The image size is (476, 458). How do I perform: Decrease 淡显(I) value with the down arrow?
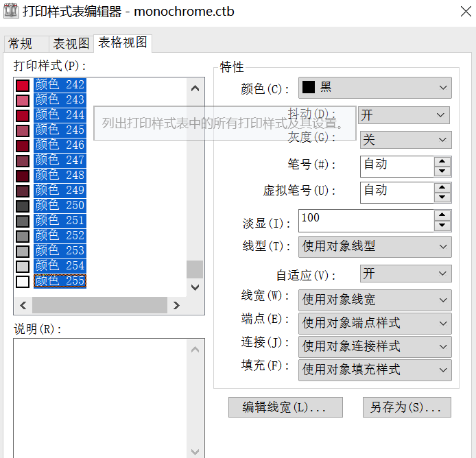[442, 226]
